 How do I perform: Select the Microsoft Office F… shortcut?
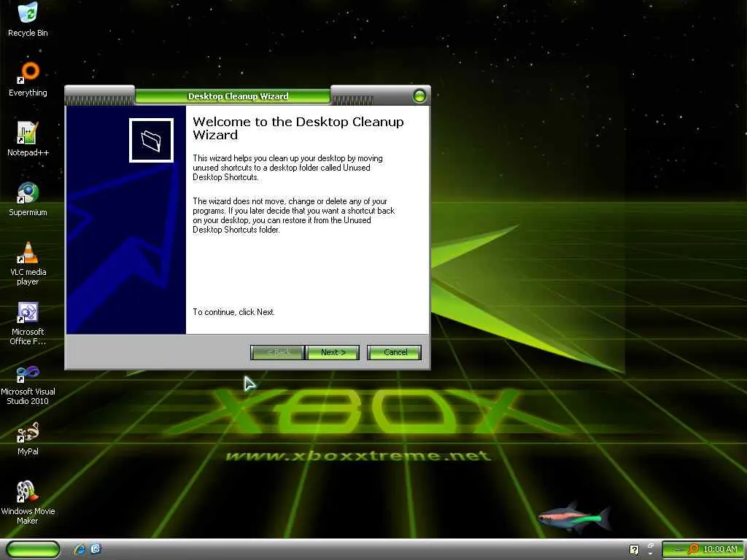tap(28, 323)
